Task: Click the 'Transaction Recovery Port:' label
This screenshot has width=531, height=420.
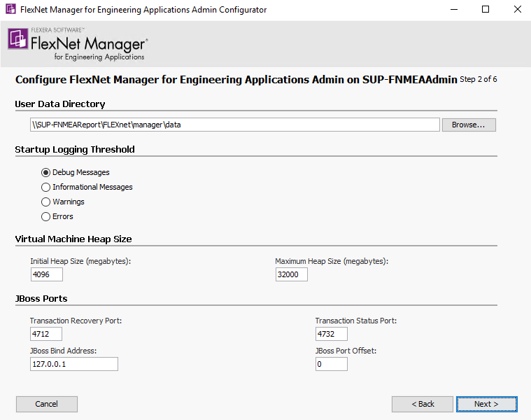Action: pyautogui.click(x=76, y=321)
